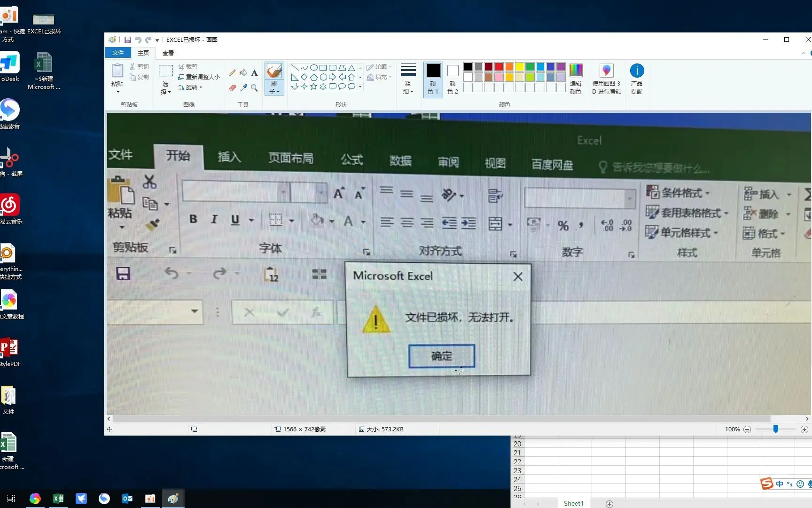Select the Fill with color bucket tool
Image resolution: width=812 pixels, height=508 pixels.
243,73
